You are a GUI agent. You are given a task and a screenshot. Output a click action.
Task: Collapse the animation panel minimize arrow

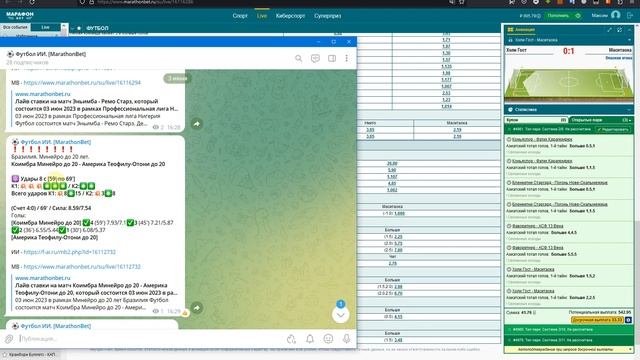(629, 29)
